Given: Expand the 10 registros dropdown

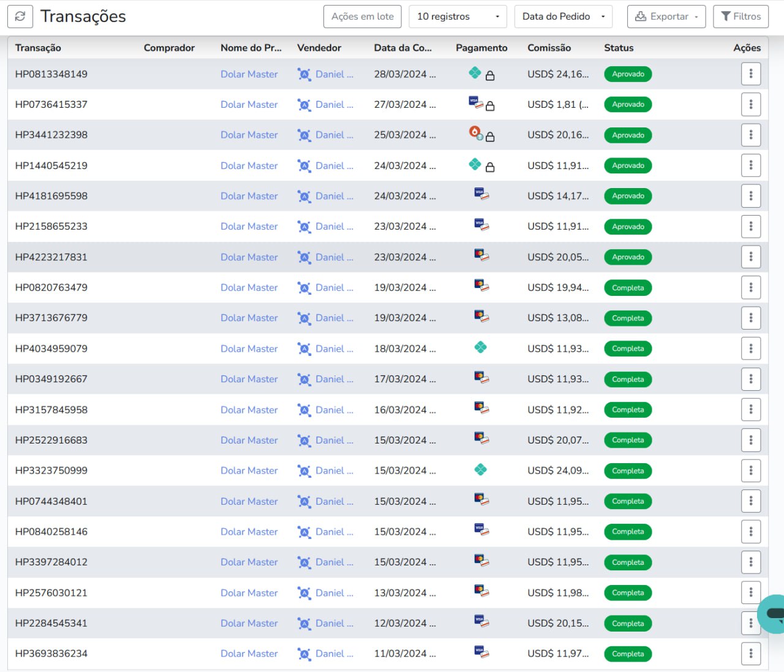Looking at the screenshot, I should click(x=458, y=17).
